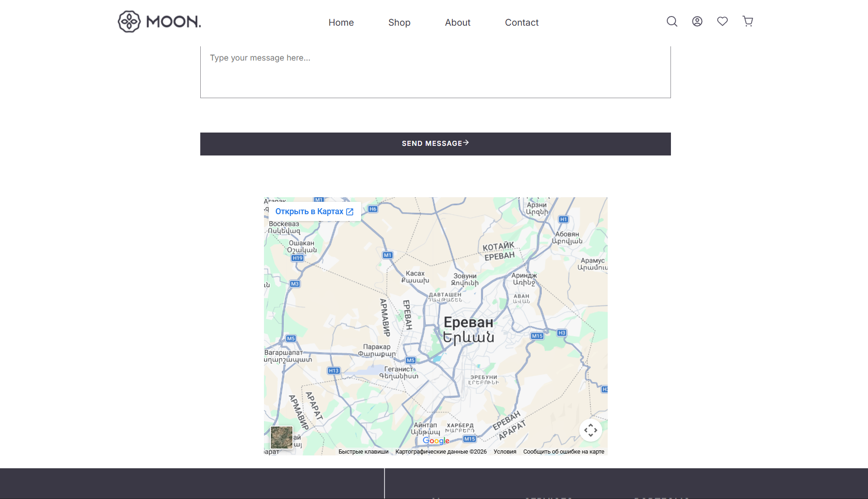Click the 'Арамус' label on map
Screen dimensions: 868x499
pos(593,261)
